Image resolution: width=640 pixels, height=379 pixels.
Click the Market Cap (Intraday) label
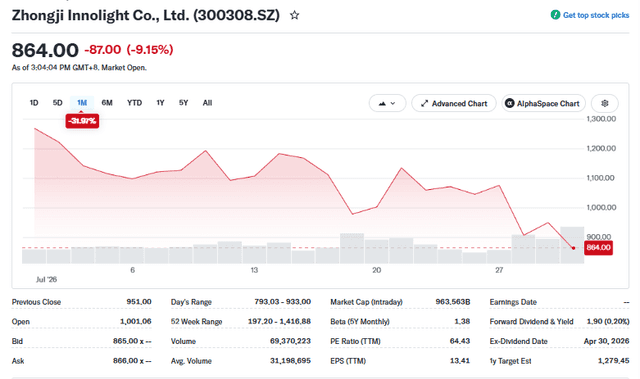(x=367, y=302)
